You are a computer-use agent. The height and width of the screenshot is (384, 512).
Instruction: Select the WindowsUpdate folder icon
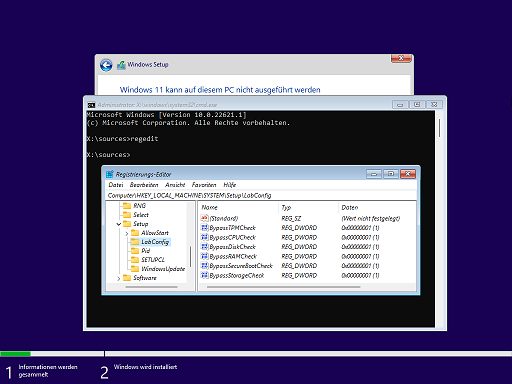(135, 269)
